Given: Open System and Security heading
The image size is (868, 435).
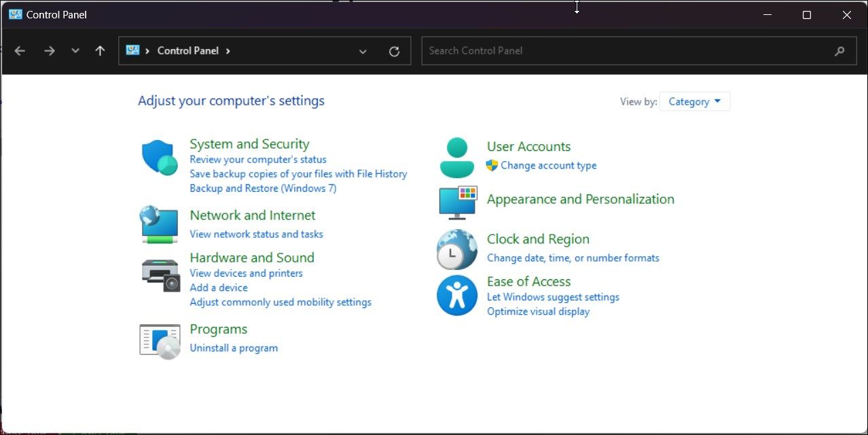Looking at the screenshot, I should coord(249,143).
